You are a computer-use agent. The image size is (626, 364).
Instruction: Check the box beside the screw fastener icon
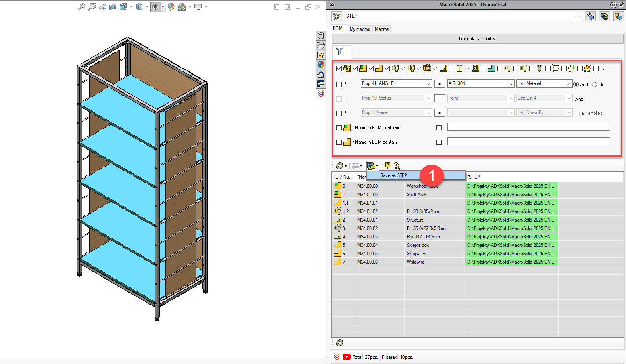click(532, 69)
